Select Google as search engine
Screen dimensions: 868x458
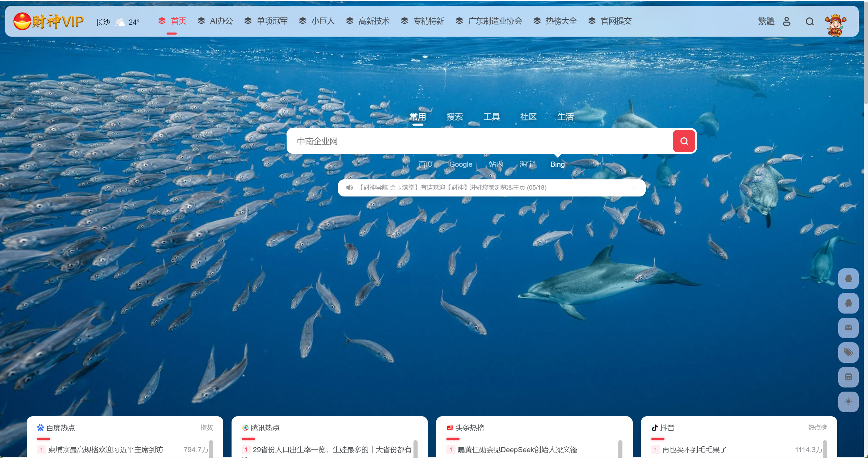(461, 164)
